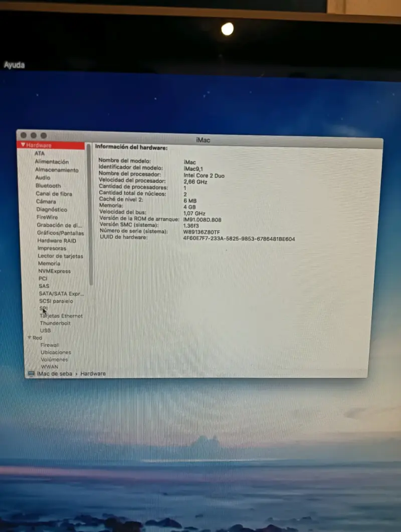Select Thunderbolt in the sidebar
The image size is (401, 532).
click(x=55, y=323)
